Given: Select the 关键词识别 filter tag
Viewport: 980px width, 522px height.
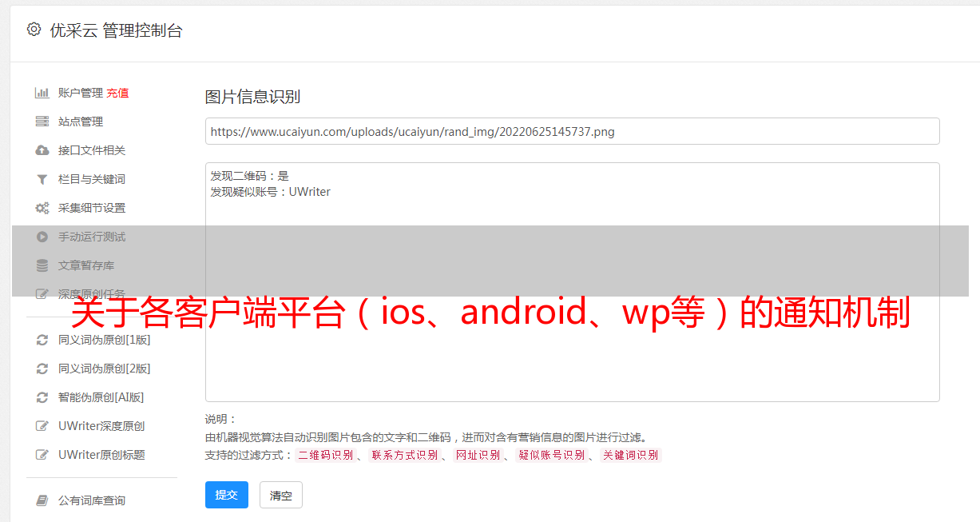Looking at the screenshot, I should [x=631, y=455].
